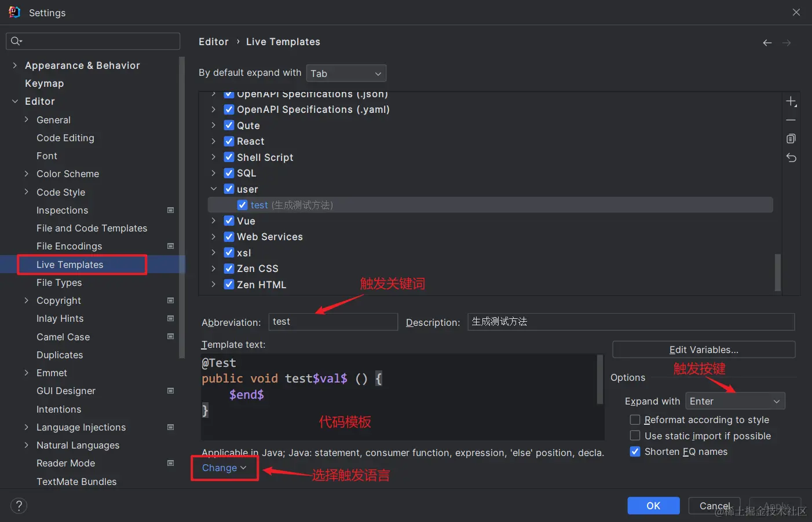The image size is (812, 522).
Task: Focus the settings search field
Action: 93,41
